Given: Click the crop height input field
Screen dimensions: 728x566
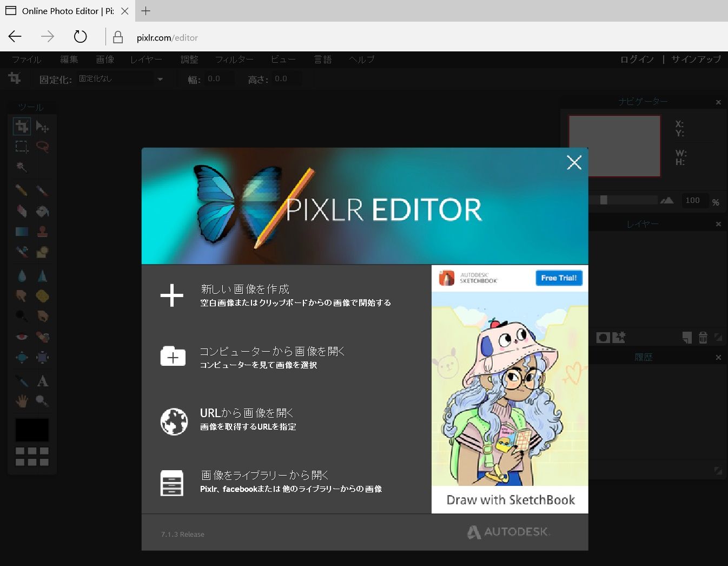Looking at the screenshot, I should (287, 79).
